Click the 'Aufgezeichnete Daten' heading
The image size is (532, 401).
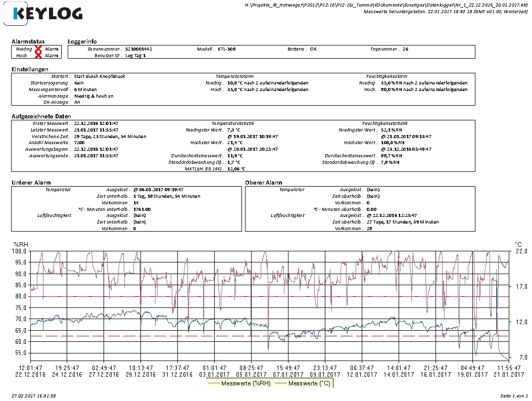click(41, 116)
